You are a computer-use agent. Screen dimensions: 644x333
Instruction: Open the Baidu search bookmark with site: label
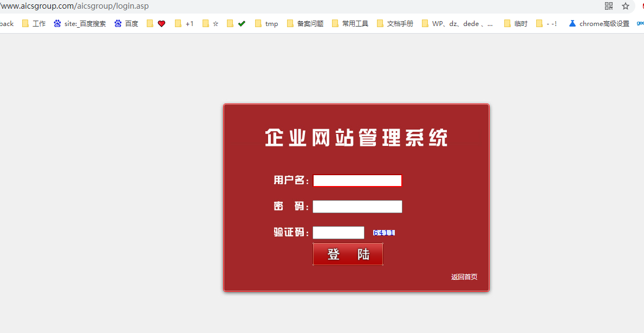(x=80, y=24)
